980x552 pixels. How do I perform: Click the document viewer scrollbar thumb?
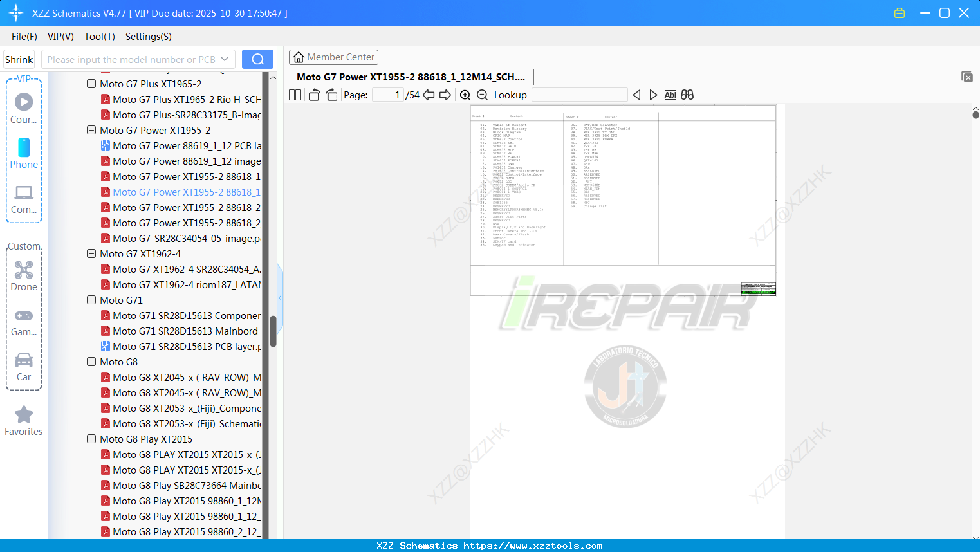[975, 115]
